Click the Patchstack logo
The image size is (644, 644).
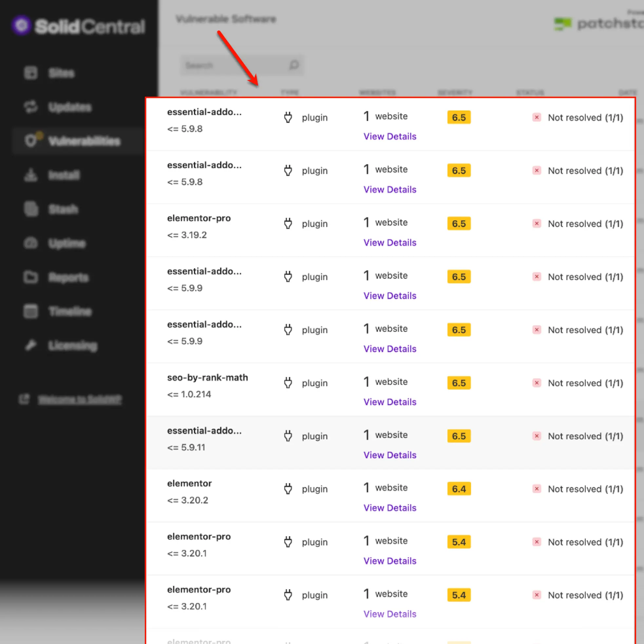563,23
